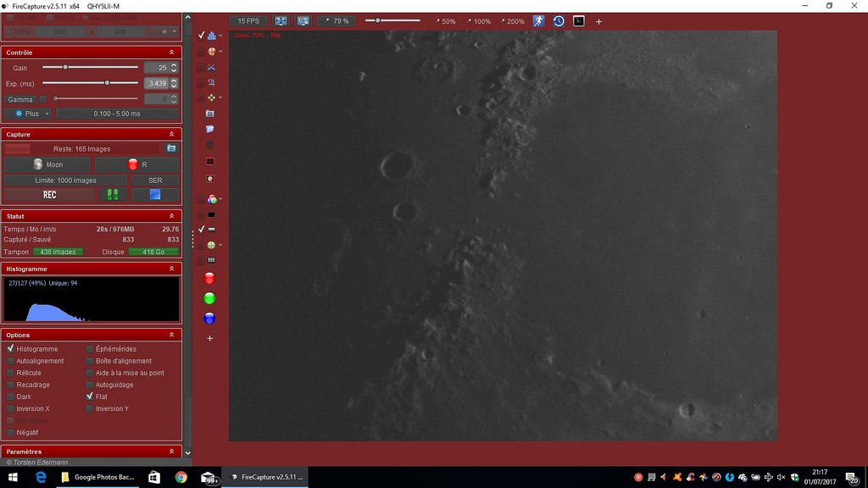
Task: Click the Moon profile button
Action: [x=47, y=164]
